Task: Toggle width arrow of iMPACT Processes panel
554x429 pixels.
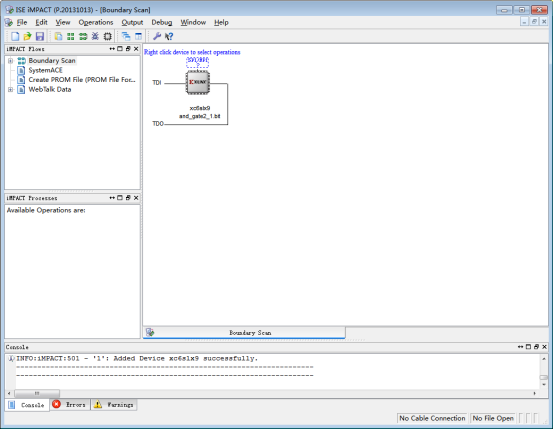Action: 112,198
